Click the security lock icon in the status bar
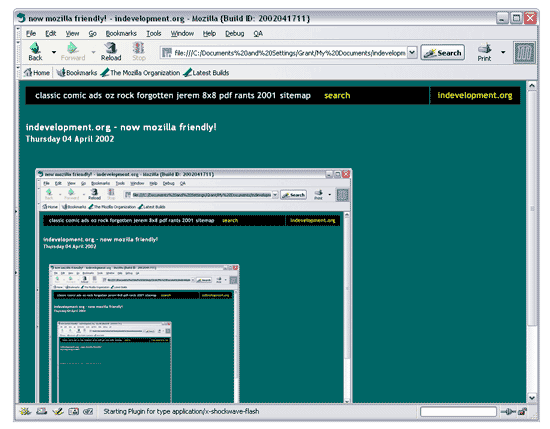The width and height of the screenshot is (550, 429). (523, 411)
